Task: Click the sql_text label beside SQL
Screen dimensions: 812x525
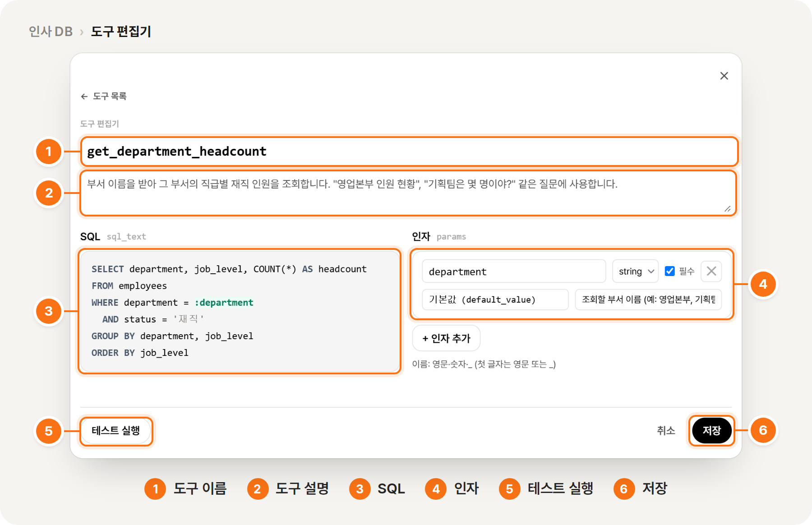Action: coord(126,237)
